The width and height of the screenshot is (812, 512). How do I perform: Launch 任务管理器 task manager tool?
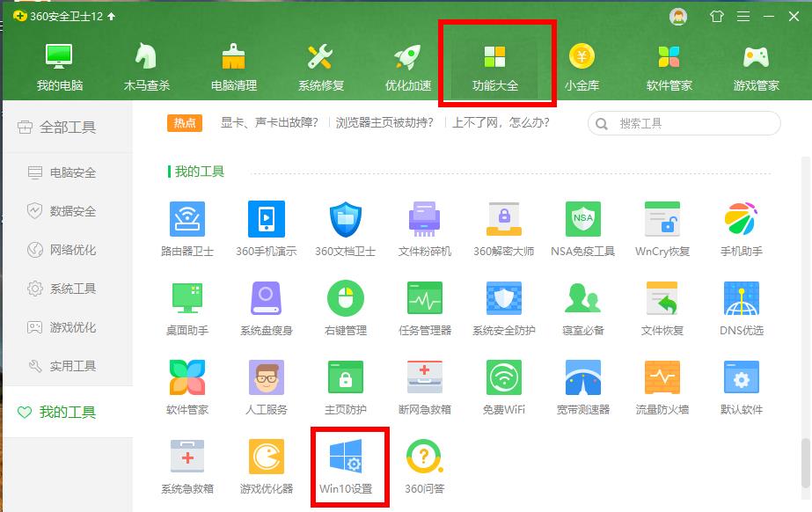(425, 308)
